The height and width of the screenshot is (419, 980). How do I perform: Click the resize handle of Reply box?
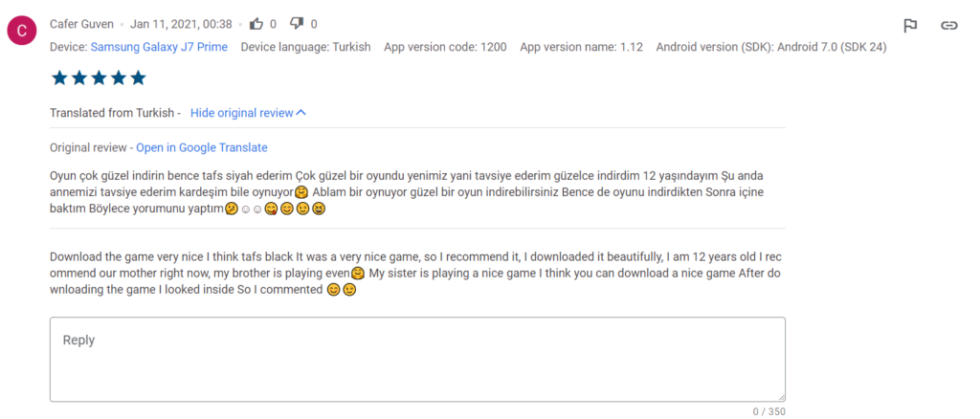coord(781,397)
